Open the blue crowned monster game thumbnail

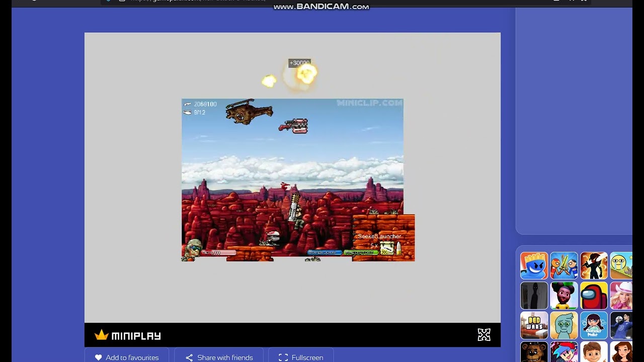point(534,265)
